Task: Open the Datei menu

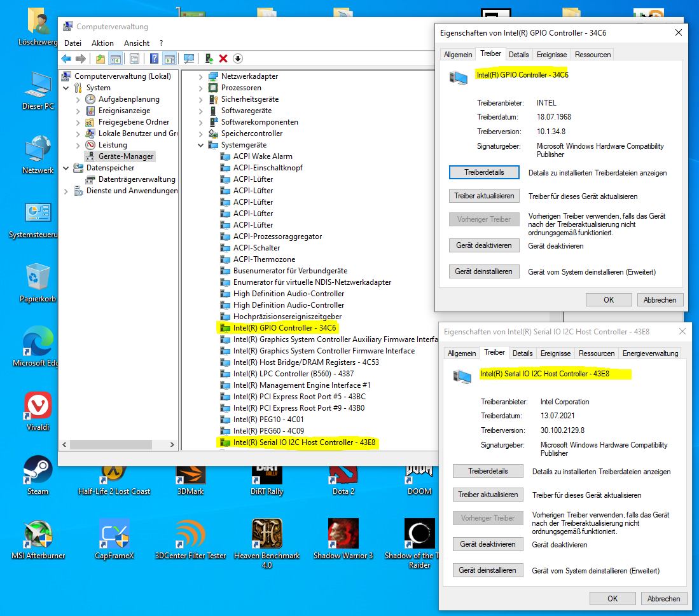Action: (x=73, y=43)
